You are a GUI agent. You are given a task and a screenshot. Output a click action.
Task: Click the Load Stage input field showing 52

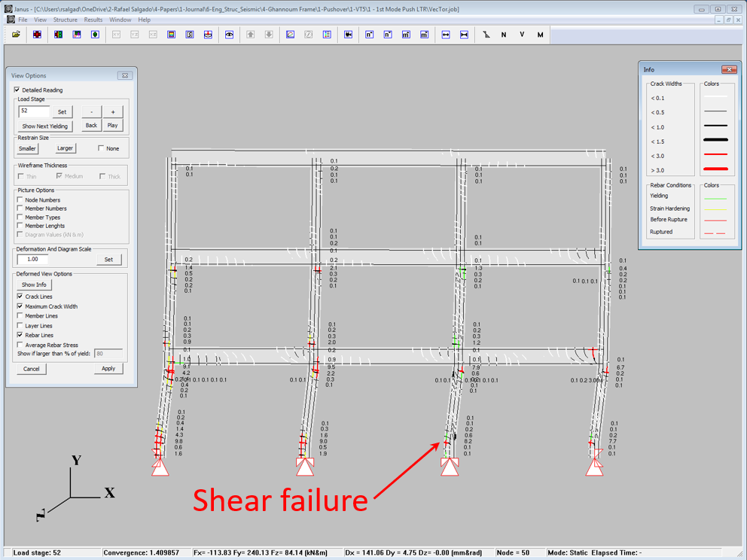pos(34,111)
